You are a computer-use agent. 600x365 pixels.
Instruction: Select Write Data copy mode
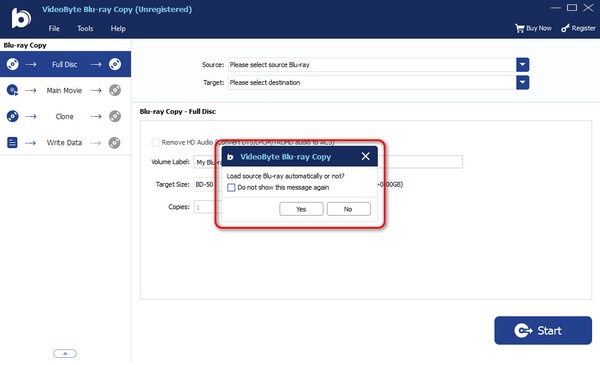click(65, 143)
